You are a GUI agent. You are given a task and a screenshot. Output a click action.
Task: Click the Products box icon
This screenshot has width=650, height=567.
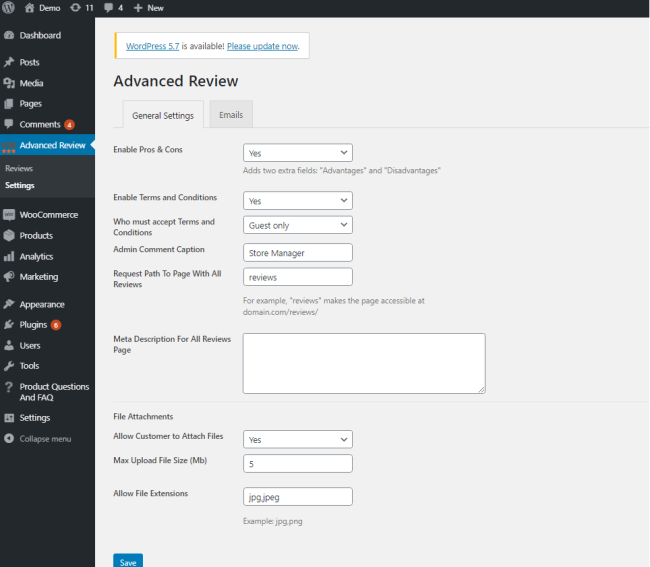point(9,235)
